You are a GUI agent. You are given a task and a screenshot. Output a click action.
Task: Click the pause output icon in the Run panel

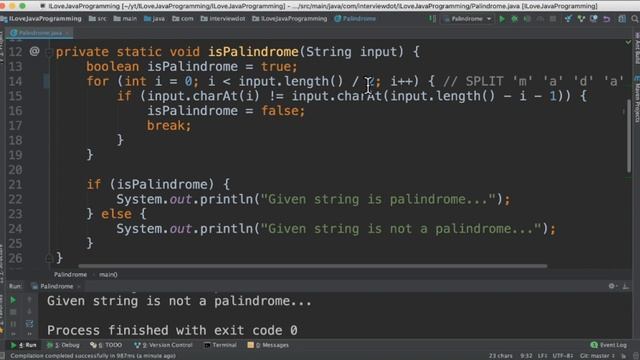pyautogui.click(x=13, y=324)
